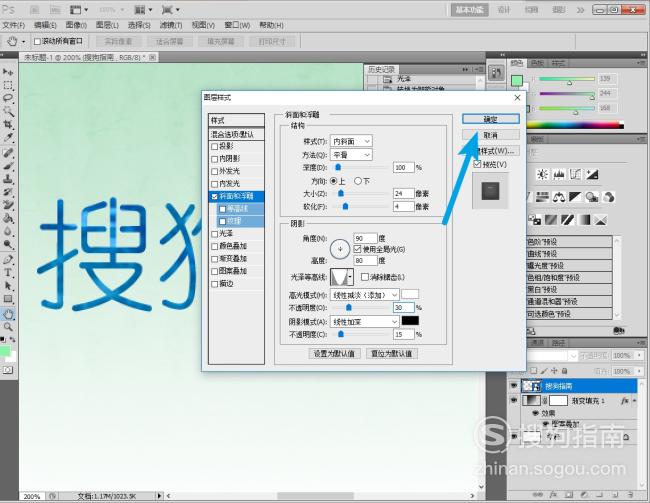Click the 确定 button in Layer Style dialog
The image size is (650, 503).
tap(491, 119)
